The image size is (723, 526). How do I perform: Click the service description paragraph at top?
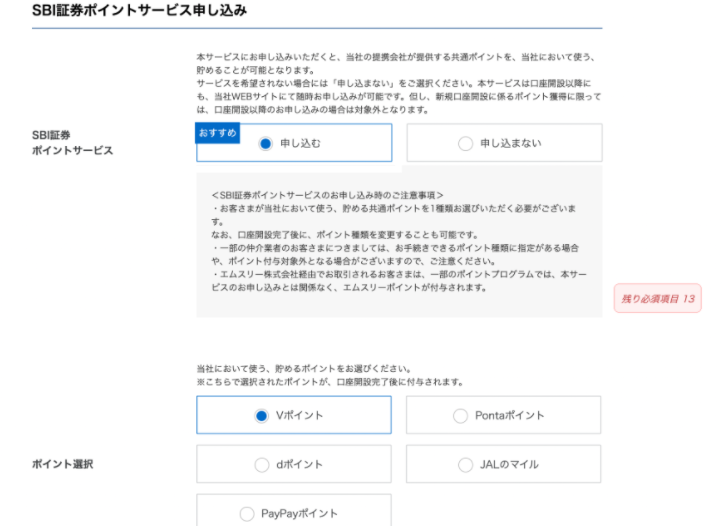399,85
